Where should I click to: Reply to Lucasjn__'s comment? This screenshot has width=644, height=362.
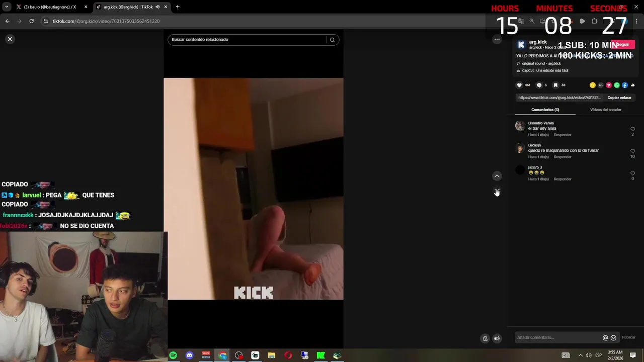(x=562, y=157)
